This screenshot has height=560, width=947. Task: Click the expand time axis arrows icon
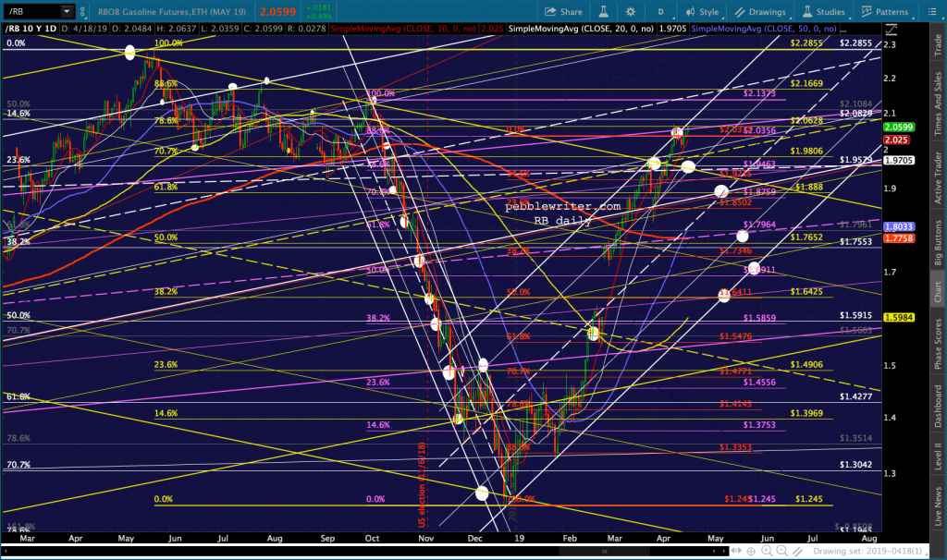736,551
